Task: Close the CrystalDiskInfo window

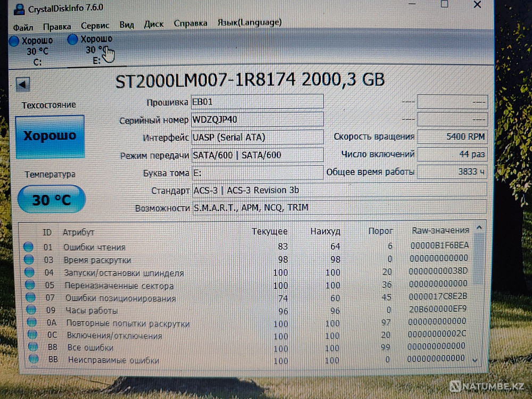Action: (477, 4)
